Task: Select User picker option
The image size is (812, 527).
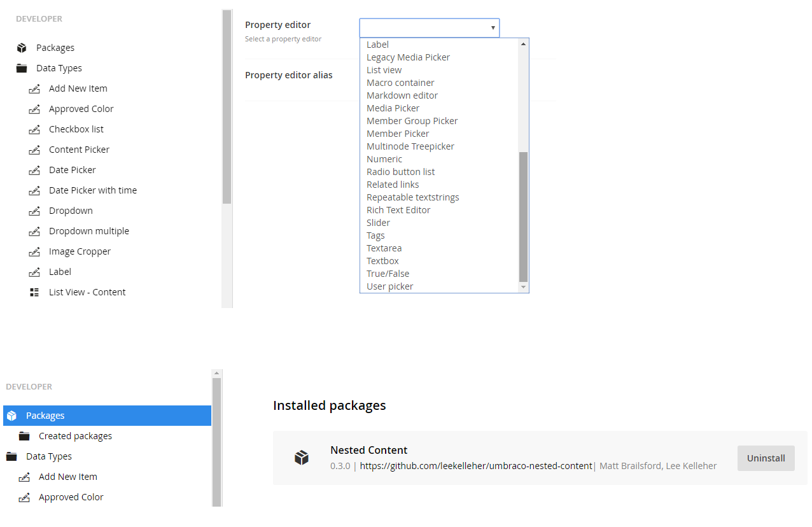Action: point(389,286)
